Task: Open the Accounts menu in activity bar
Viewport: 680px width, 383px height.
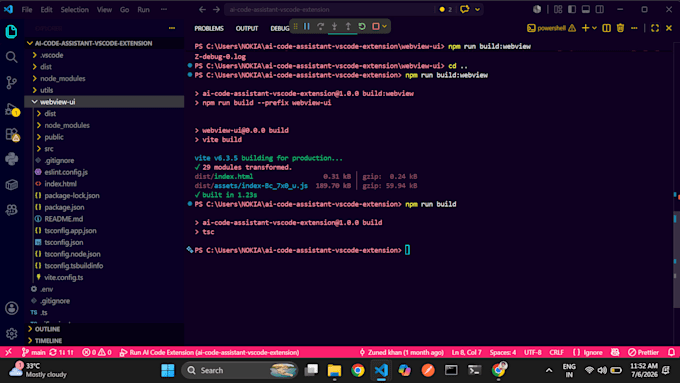Action: coord(11,308)
